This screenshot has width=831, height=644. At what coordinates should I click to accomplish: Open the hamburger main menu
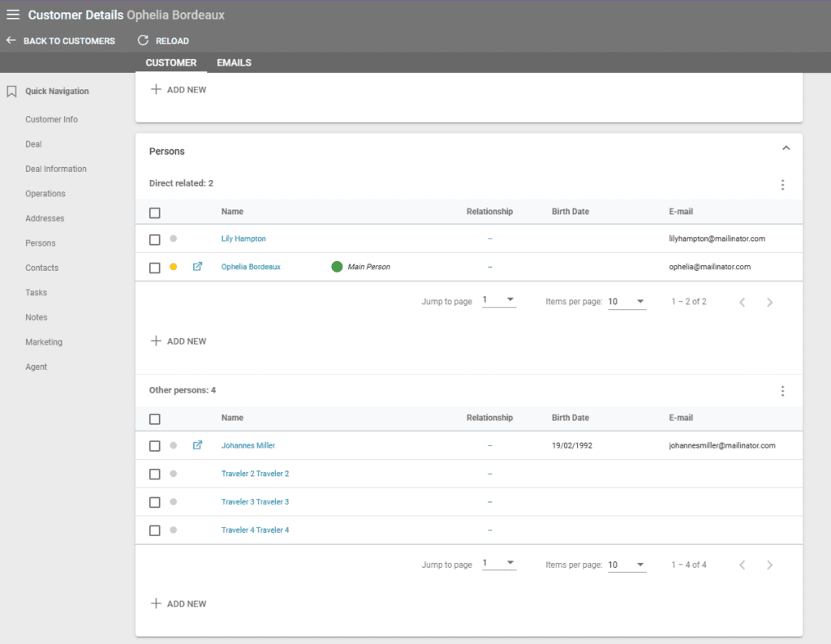(x=13, y=15)
